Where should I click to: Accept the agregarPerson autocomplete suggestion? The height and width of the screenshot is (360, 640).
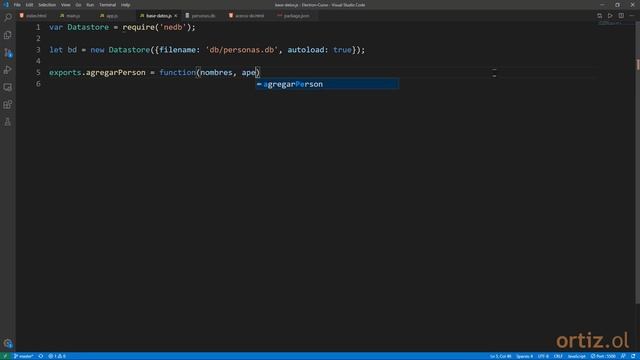[x=327, y=84]
